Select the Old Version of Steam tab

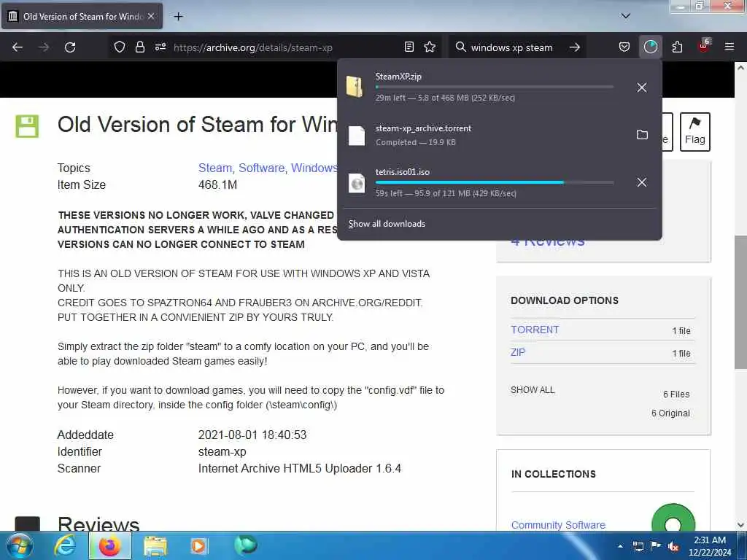click(x=82, y=17)
